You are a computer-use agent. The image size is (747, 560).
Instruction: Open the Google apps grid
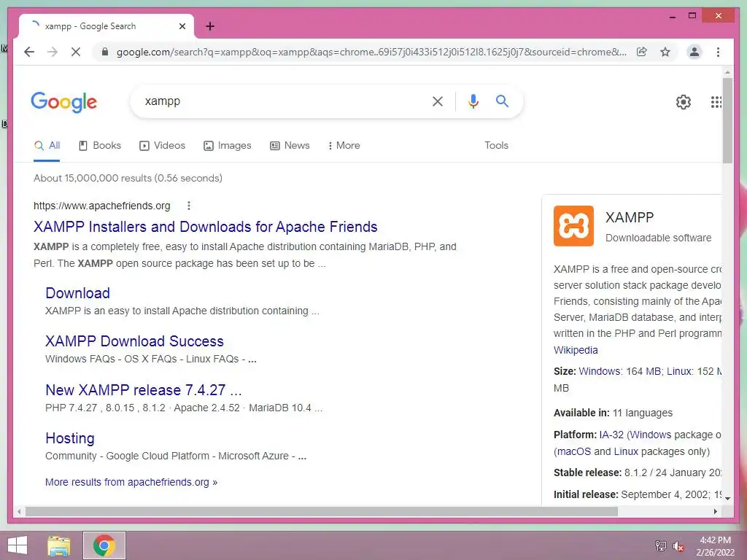pyautogui.click(x=716, y=101)
